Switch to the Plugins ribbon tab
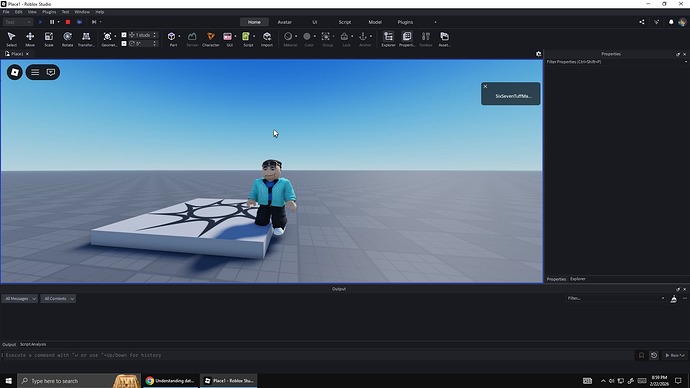Viewport: 690px width, 388px height. (405, 22)
